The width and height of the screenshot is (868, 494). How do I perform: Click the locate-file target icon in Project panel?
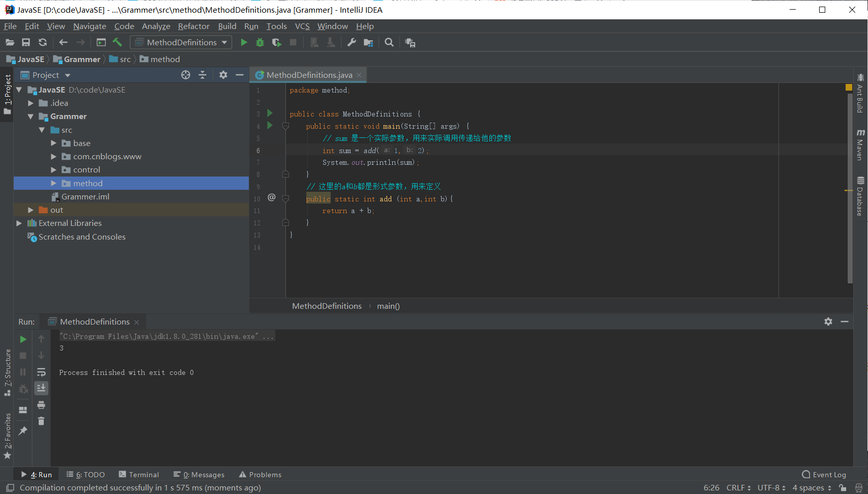coord(186,75)
